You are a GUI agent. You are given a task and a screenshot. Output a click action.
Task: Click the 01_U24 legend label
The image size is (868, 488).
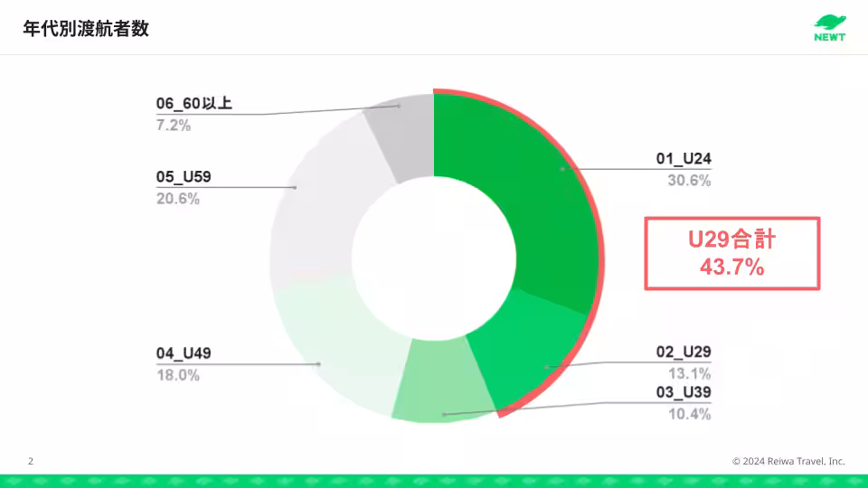coord(684,159)
